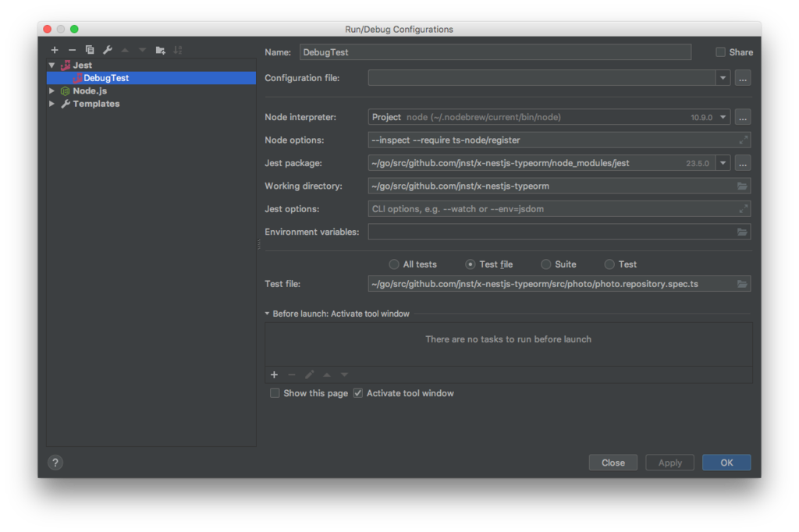Collapse the Jest tree node
The width and height of the screenshot is (799, 532).
pyautogui.click(x=52, y=66)
